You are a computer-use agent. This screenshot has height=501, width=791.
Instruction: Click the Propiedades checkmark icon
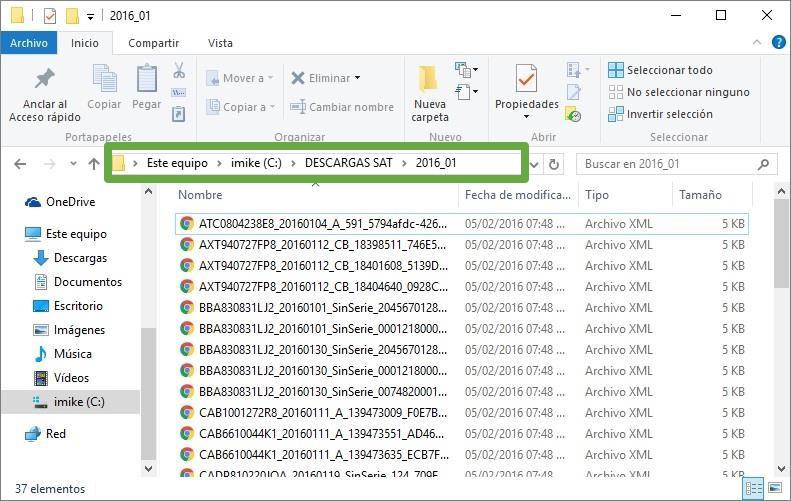click(x=526, y=78)
